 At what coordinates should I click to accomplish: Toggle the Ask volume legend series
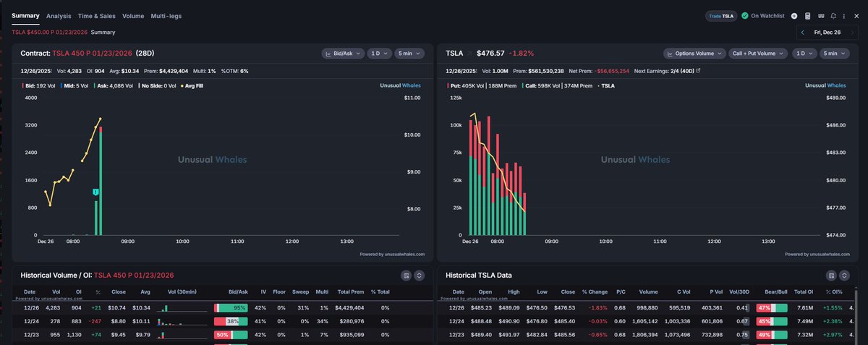click(x=112, y=85)
